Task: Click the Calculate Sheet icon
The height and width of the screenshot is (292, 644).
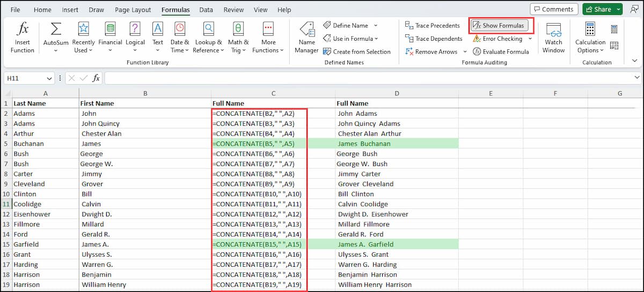Action: pyautogui.click(x=614, y=46)
